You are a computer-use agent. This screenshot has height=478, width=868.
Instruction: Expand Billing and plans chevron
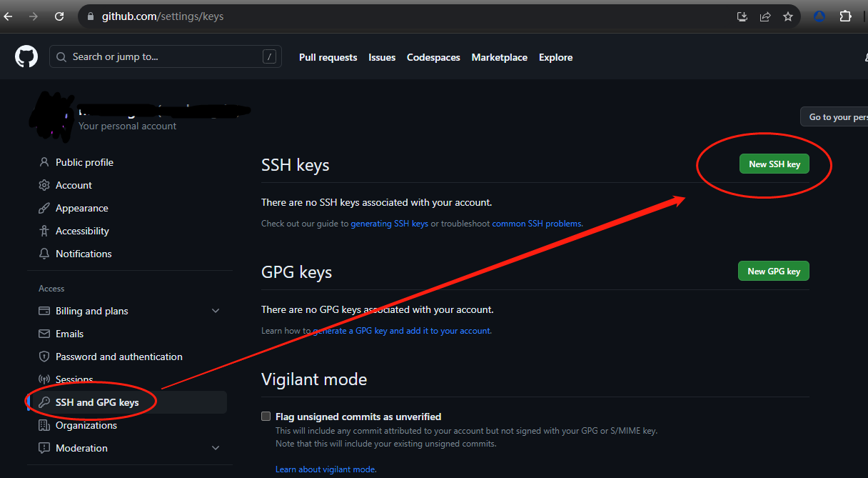[216, 311]
